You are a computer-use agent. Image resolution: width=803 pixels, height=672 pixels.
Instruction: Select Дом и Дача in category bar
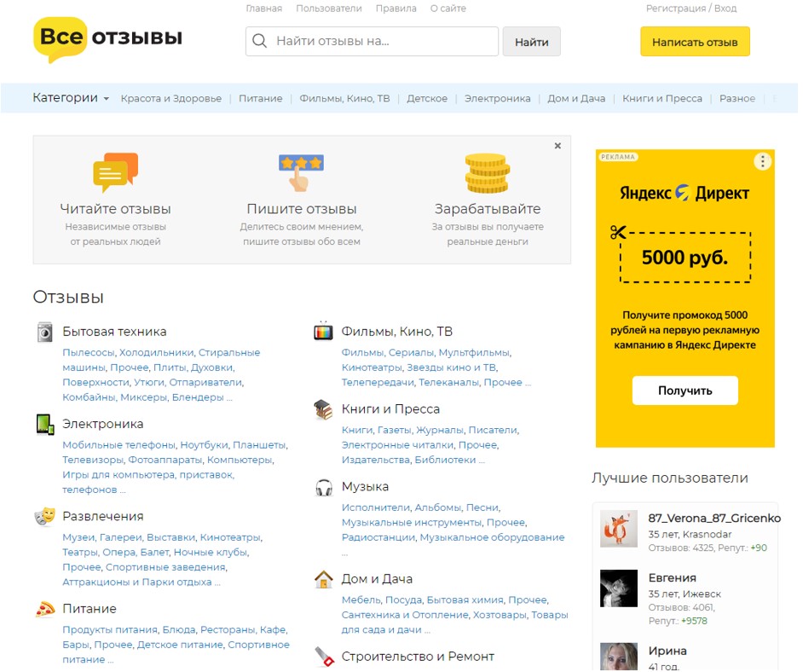[x=576, y=98]
